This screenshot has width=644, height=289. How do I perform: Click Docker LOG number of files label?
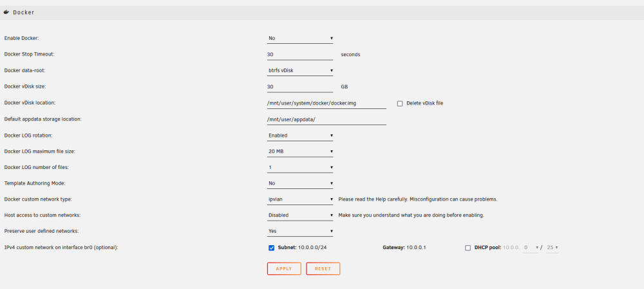(x=36, y=168)
